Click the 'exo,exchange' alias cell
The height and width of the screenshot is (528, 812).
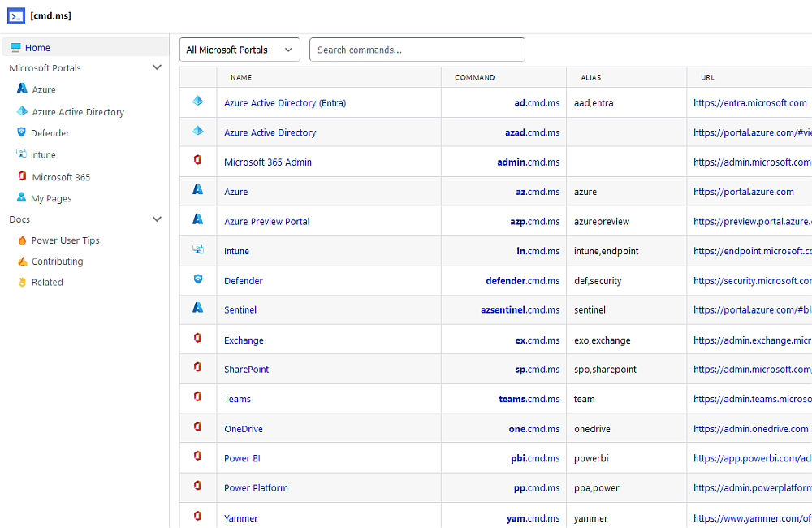[603, 340]
